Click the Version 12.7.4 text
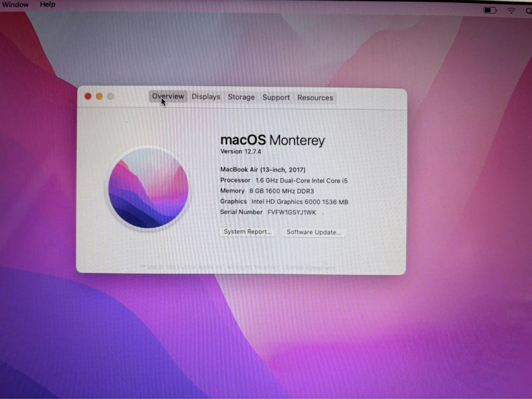The height and width of the screenshot is (399, 532). click(241, 151)
